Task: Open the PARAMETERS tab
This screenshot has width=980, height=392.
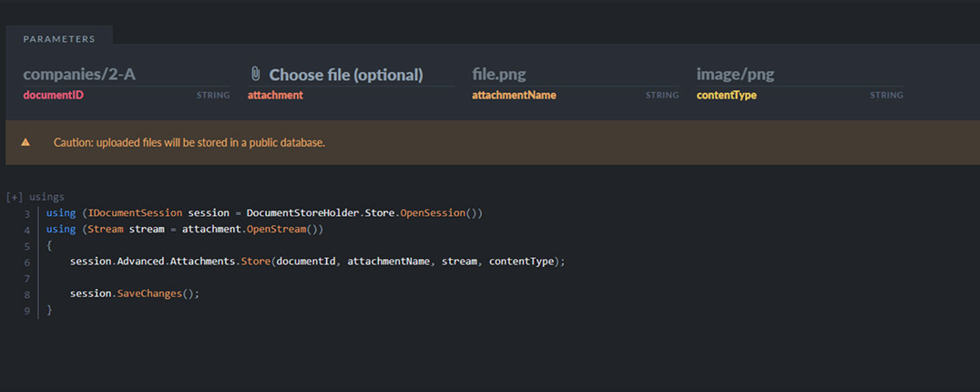Action: point(59,39)
